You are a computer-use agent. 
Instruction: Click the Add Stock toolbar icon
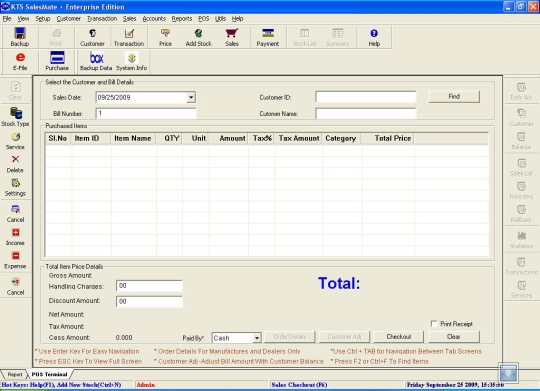(x=198, y=37)
